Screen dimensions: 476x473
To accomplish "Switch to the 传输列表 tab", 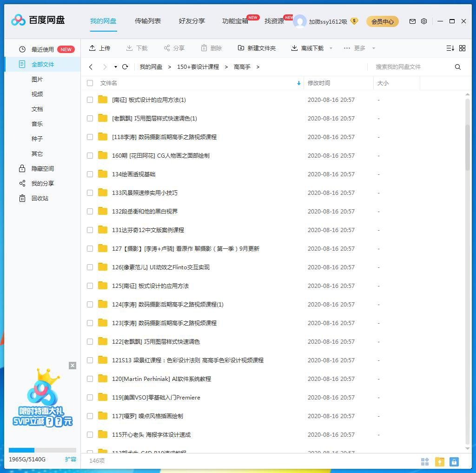I will 148,21.
